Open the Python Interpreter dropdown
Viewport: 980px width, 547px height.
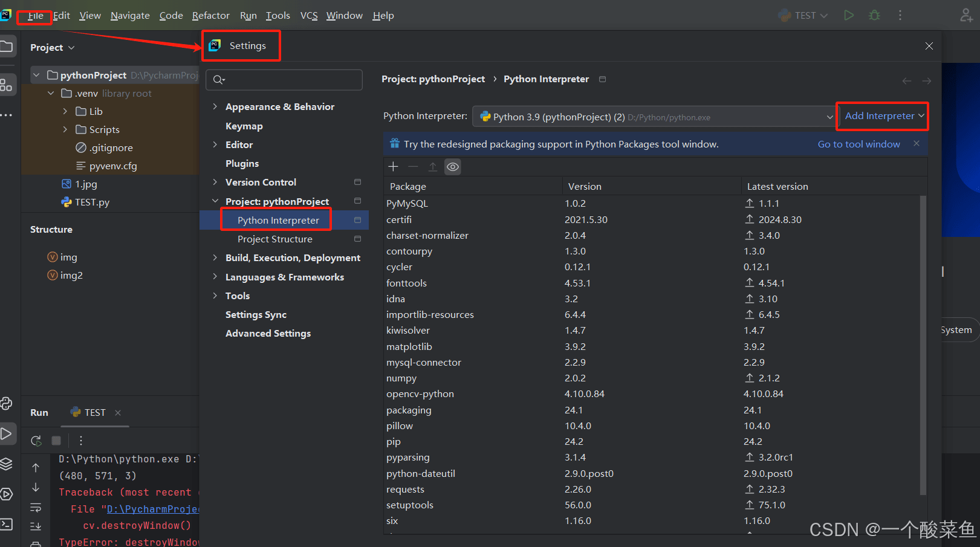[x=654, y=117]
